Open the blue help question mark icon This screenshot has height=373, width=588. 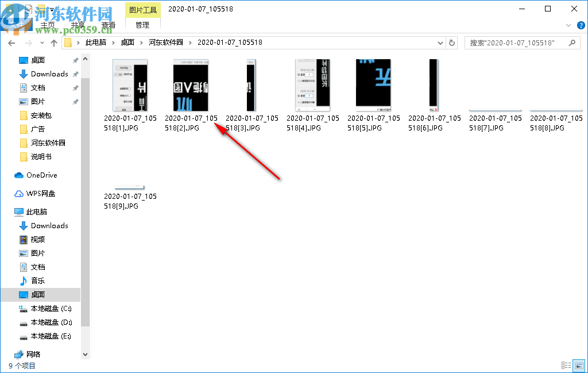tap(581, 25)
